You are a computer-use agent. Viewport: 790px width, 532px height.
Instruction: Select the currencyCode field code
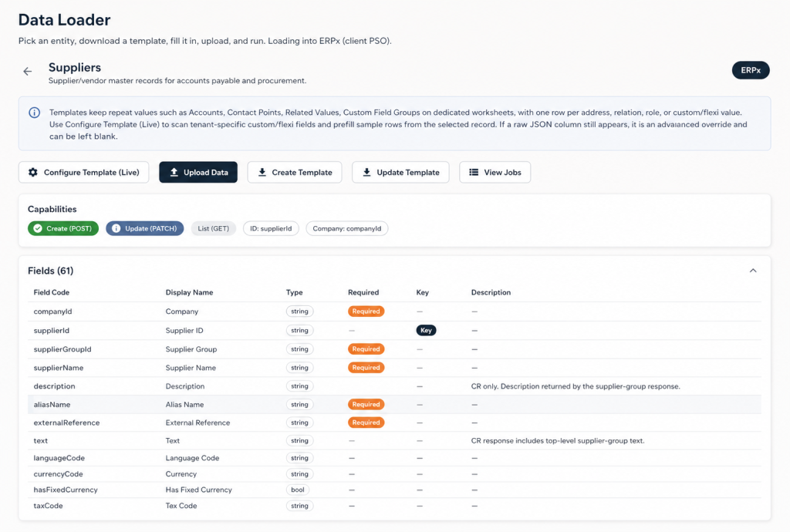click(x=58, y=474)
